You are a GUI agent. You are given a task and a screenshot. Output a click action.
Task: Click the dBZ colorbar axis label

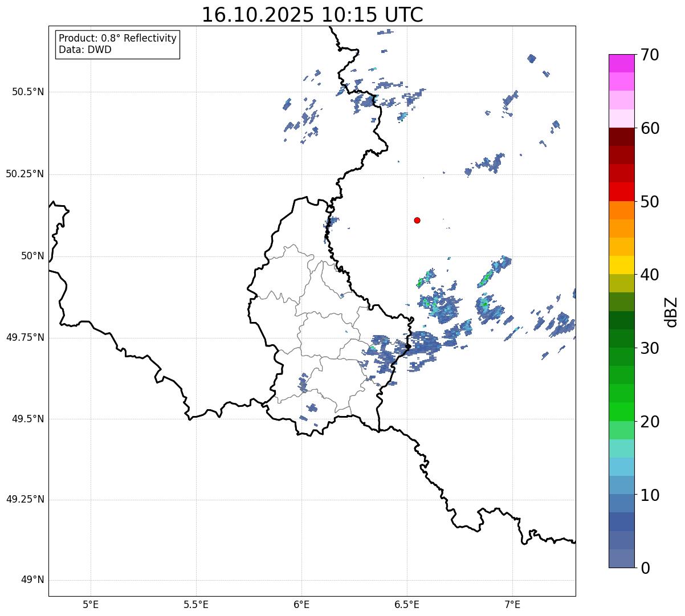pyautogui.click(x=672, y=312)
